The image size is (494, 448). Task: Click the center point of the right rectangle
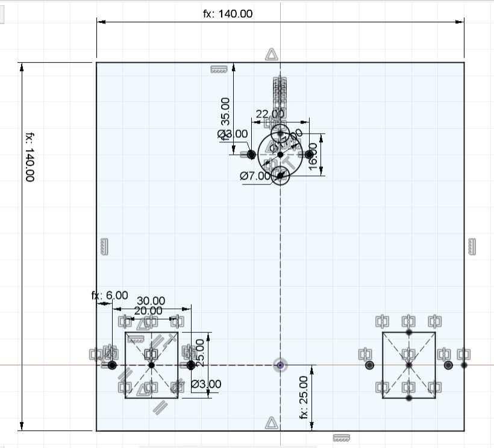point(408,365)
